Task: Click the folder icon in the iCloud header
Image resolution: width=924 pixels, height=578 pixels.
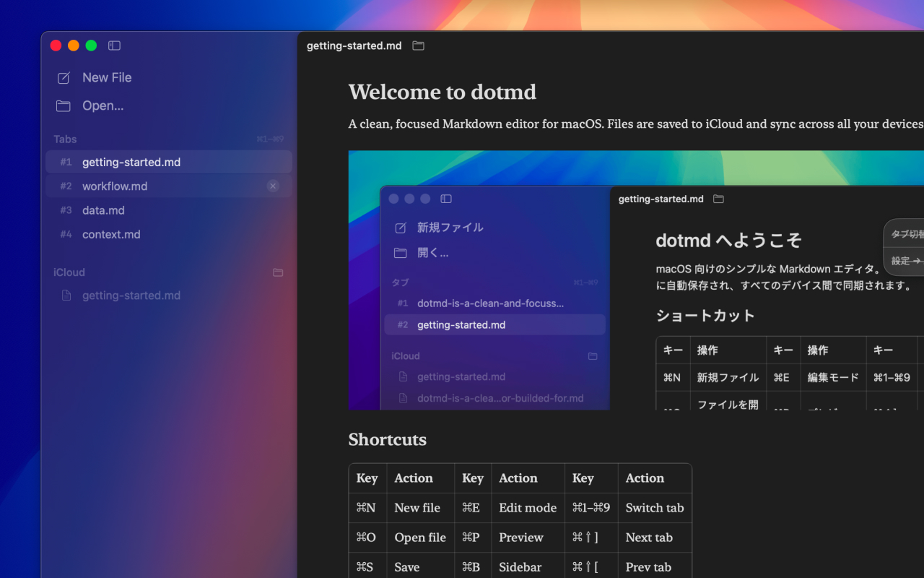Action: (x=278, y=272)
